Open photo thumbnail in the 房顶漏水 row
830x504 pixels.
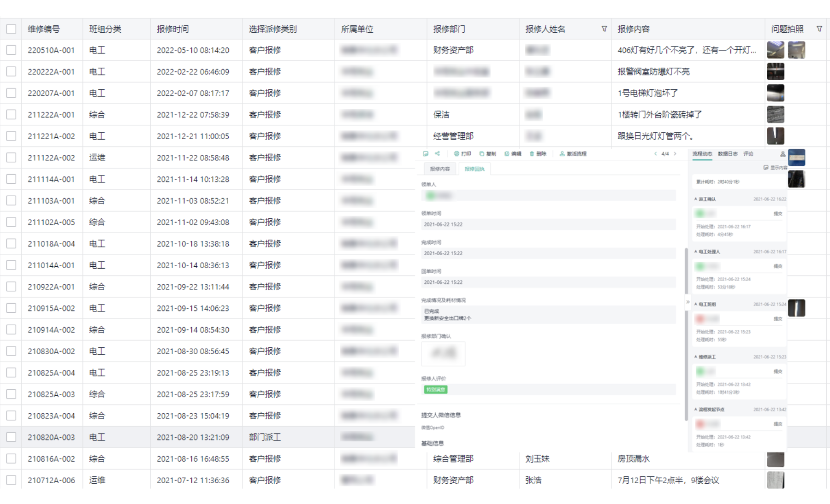pos(776,459)
